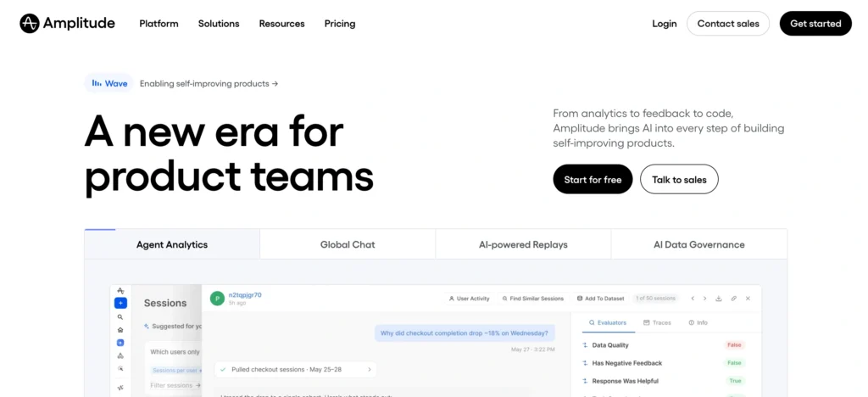
Task: Click the Data Quality False badge
Action: [x=734, y=345]
